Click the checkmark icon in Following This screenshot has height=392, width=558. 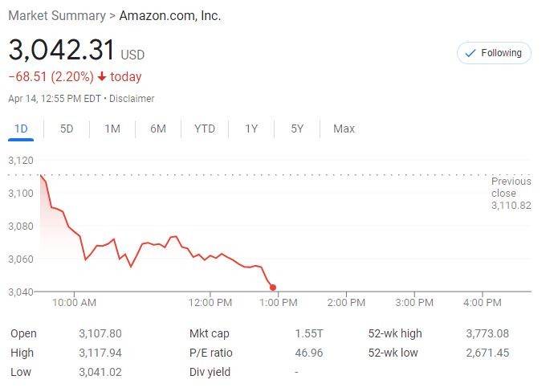coord(470,53)
